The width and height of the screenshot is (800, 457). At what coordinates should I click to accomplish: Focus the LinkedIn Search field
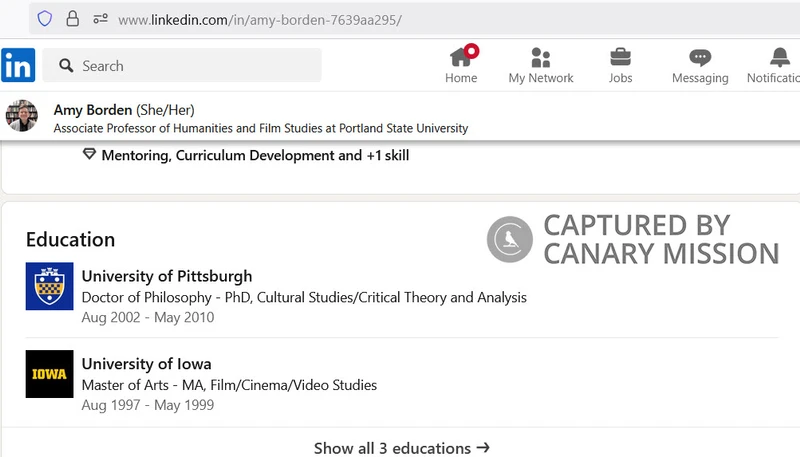182,65
